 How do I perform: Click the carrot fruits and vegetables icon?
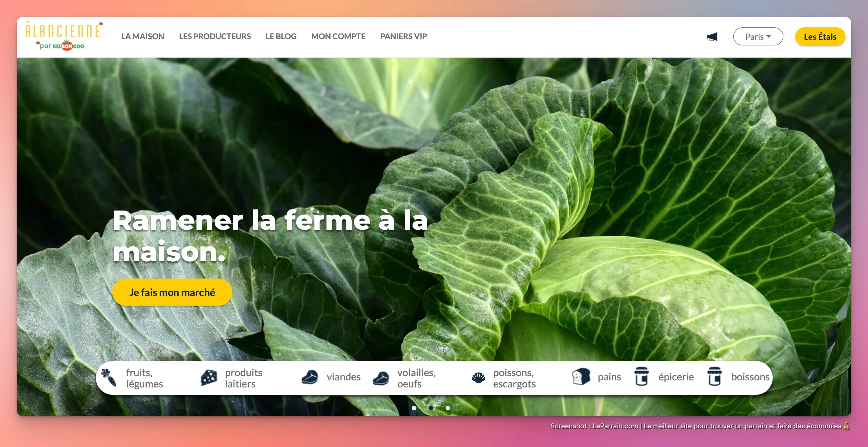tap(109, 377)
